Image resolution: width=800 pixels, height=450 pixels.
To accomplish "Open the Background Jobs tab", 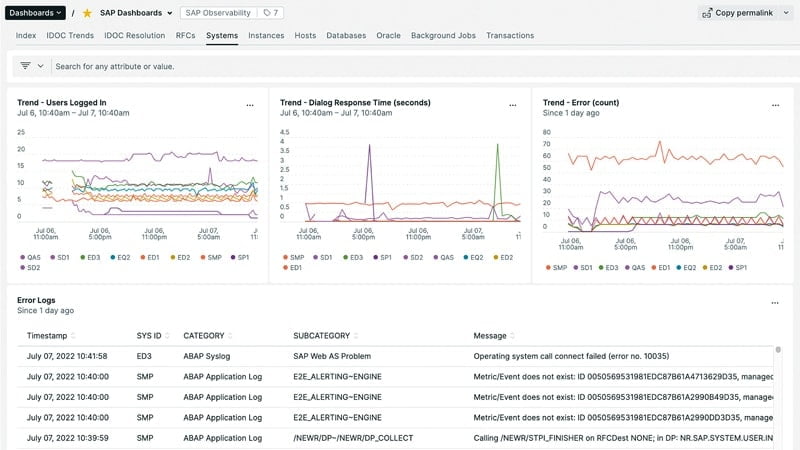I will (x=443, y=36).
